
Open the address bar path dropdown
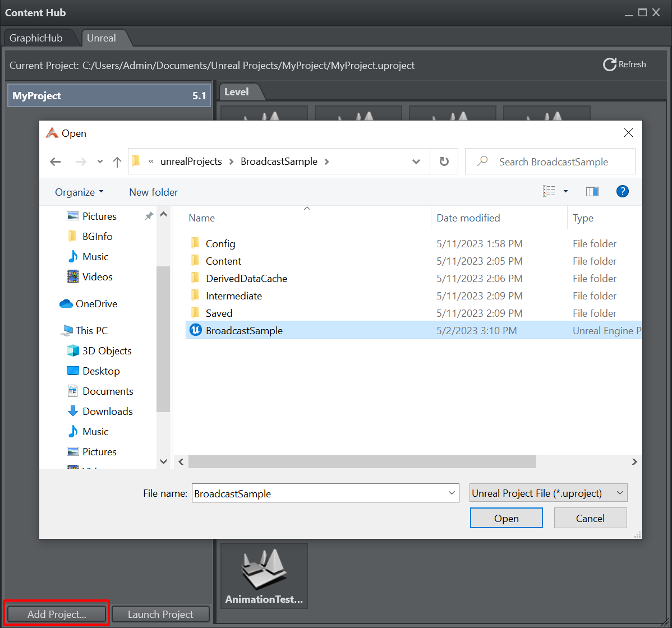pyautogui.click(x=416, y=161)
